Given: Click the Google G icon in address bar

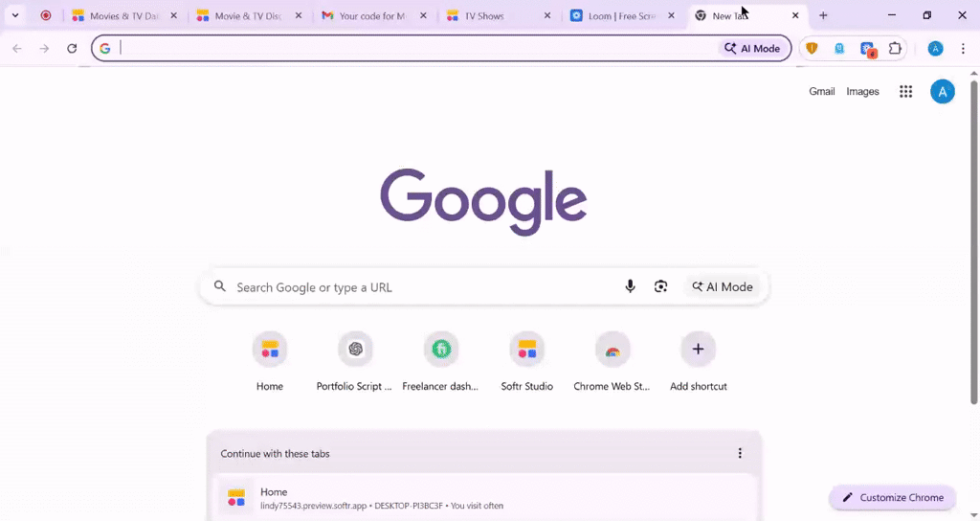Looking at the screenshot, I should [105, 48].
